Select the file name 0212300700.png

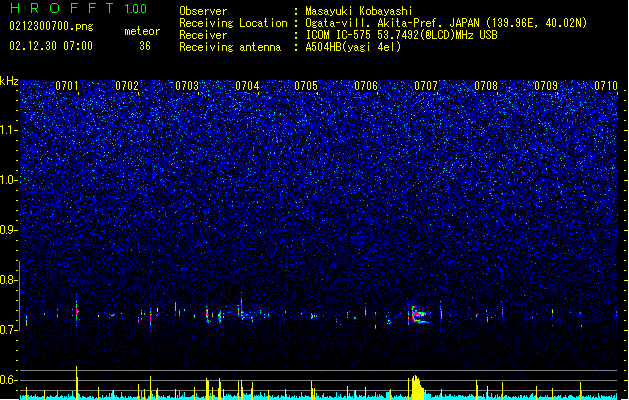click(51, 26)
